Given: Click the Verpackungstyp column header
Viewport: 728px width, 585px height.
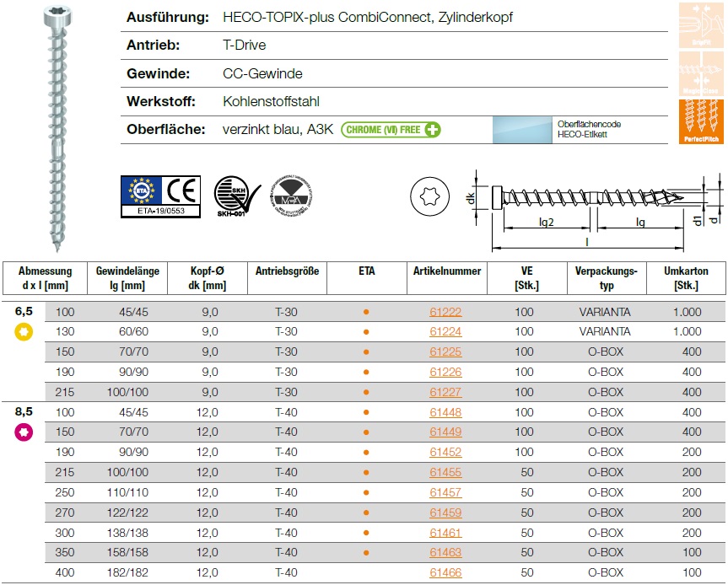Looking at the screenshot, I should pyautogui.click(x=607, y=278).
